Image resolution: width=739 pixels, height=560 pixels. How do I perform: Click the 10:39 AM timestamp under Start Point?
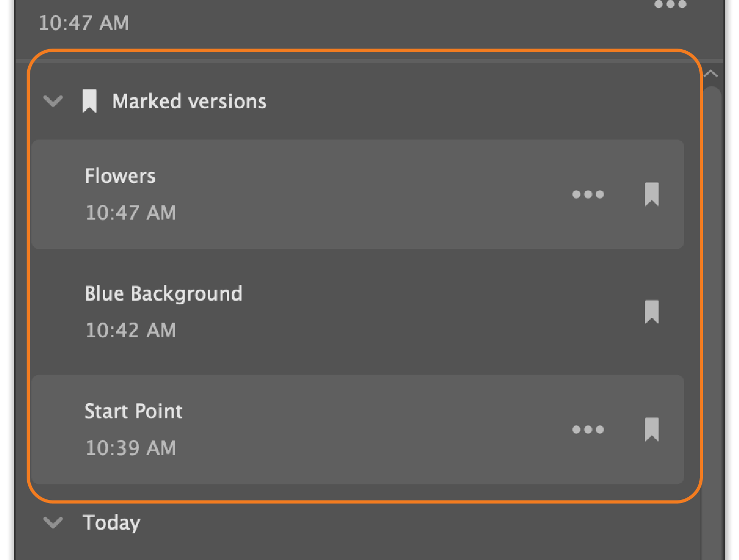tap(131, 448)
